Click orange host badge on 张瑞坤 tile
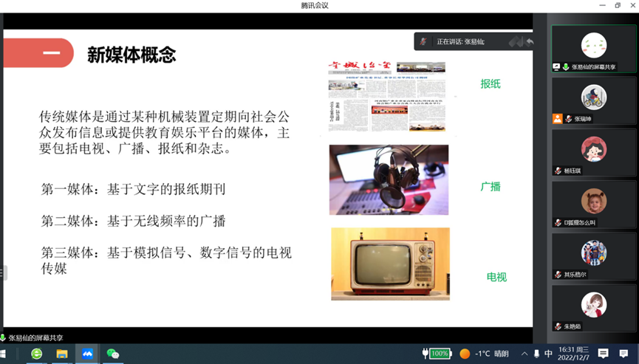The width and height of the screenshot is (639, 364). click(x=557, y=118)
